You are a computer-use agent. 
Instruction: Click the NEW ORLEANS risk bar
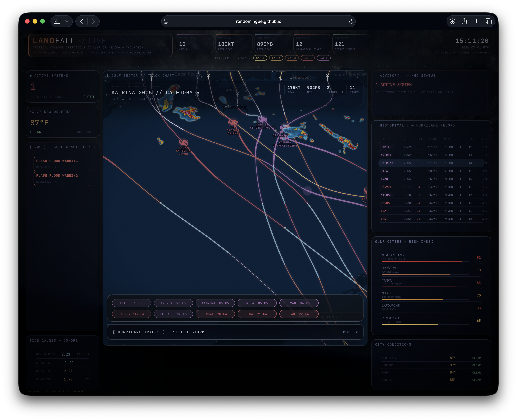(425, 262)
